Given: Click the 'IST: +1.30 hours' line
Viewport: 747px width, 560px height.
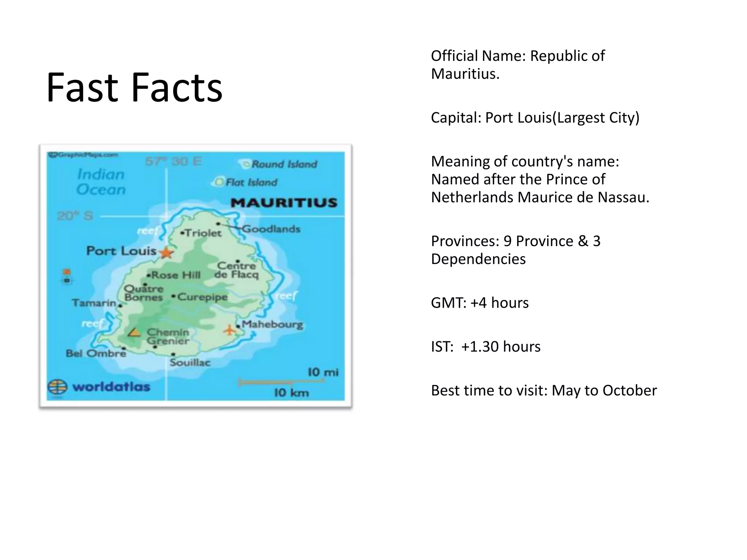Looking at the screenshot, I should tap(485, 347).
